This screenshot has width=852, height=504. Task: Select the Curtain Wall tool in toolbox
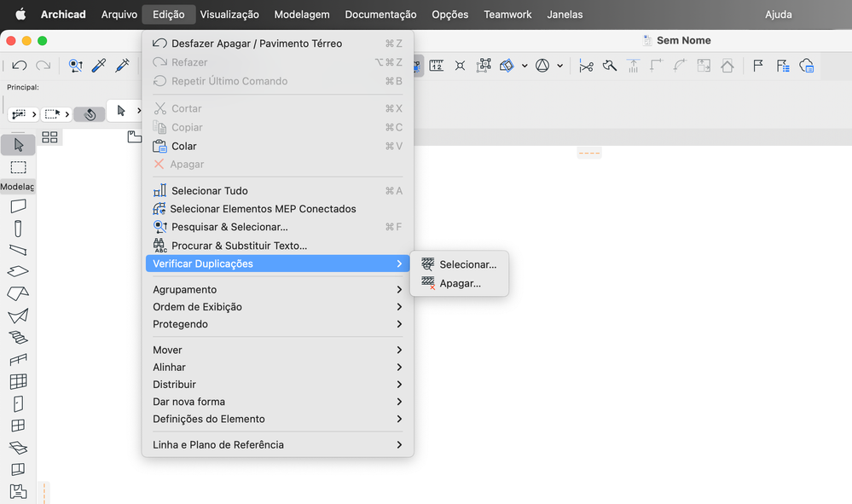(18, 382)
